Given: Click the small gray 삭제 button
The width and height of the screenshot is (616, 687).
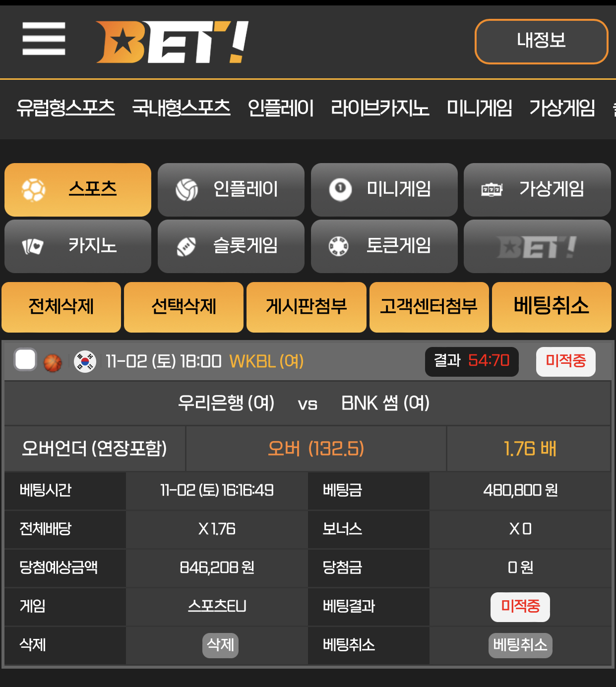Looking at the screenshot, I should [x=220, y=645].
